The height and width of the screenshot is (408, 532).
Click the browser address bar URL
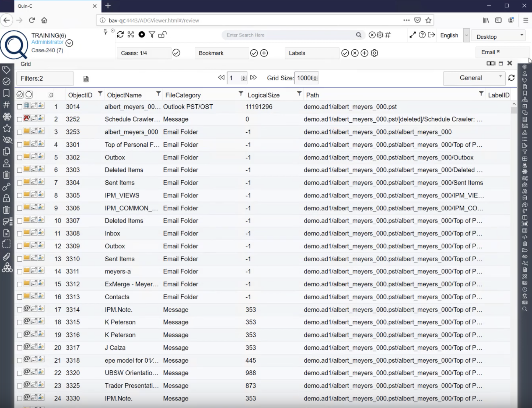(x=154, y=20)
